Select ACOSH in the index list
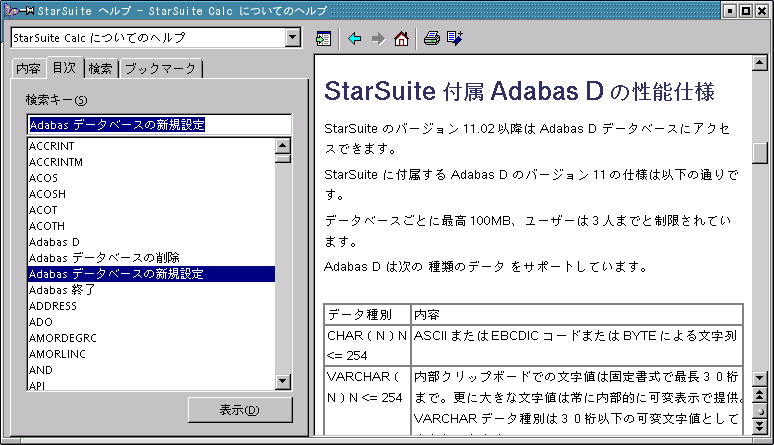Screen dimensions: 774x445 [151, 194]
